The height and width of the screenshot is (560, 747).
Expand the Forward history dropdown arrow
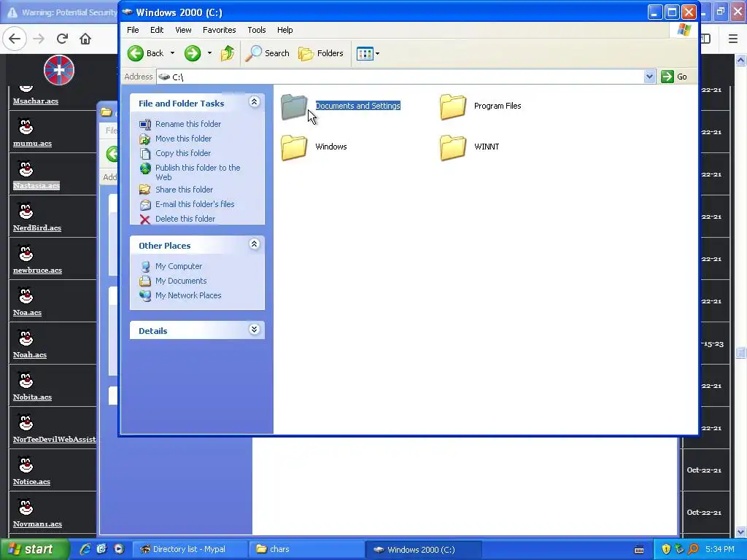point(209,53)
